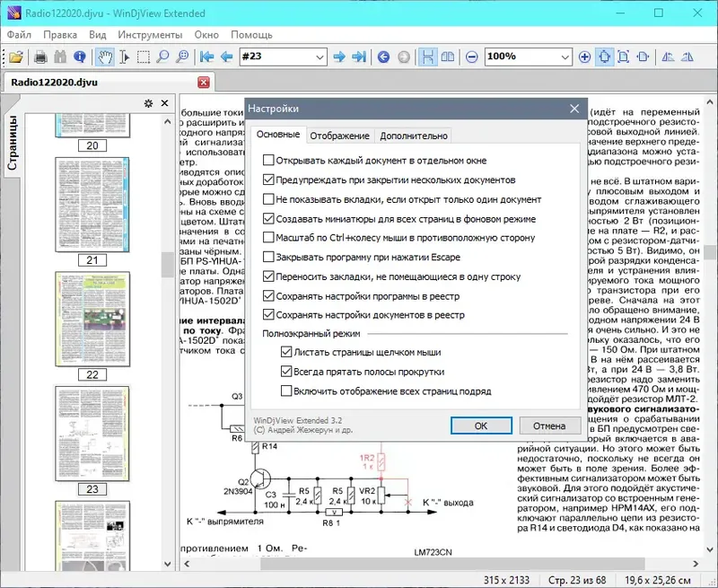Open the Окно menu
The width and height of the screenshot is (718, 588).
206,35
